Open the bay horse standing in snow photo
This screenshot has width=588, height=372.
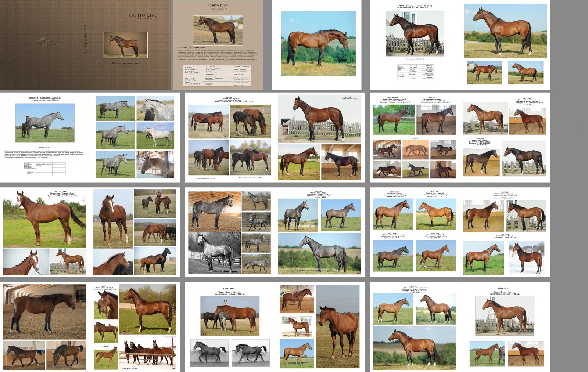point(527,258)
